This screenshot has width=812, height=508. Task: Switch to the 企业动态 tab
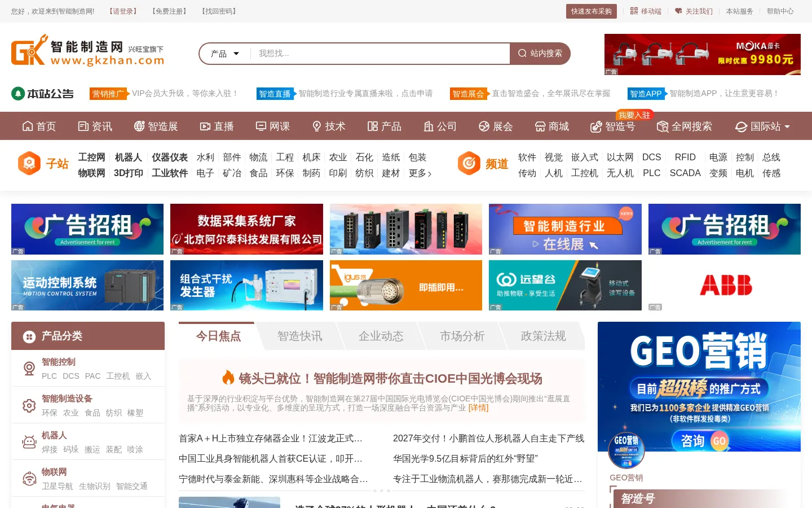(x=381, y=336)
